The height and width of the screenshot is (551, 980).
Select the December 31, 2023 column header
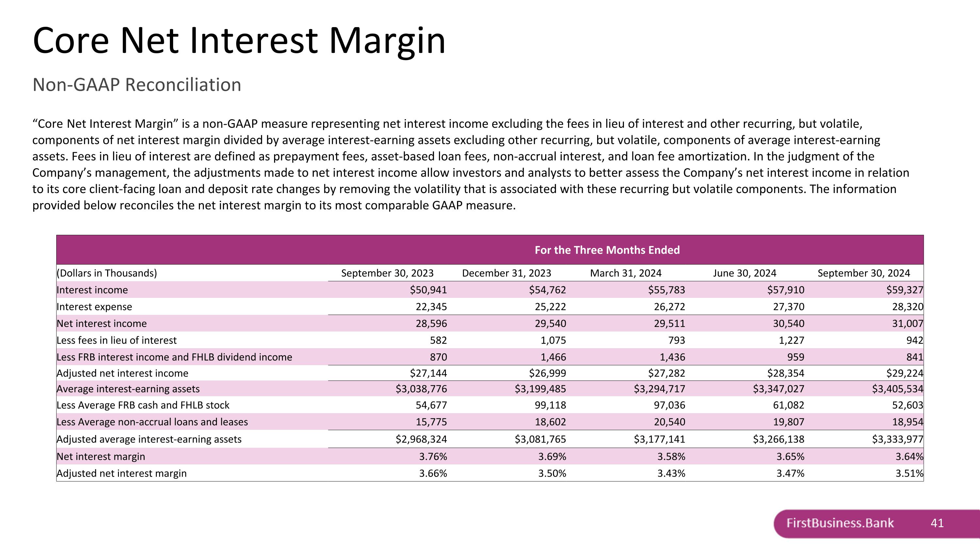(x=506, y=273)
